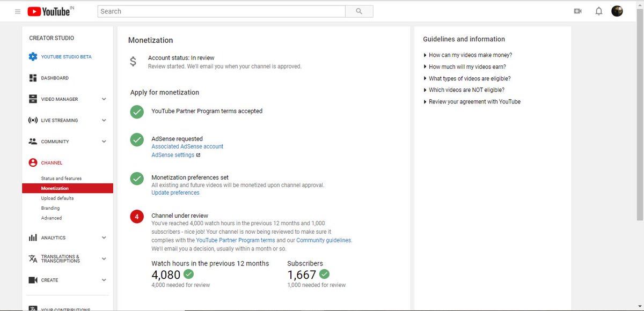This screenshot has width=644, height=311.
Task: Open Community guidelines link
Action: (324, 240)
